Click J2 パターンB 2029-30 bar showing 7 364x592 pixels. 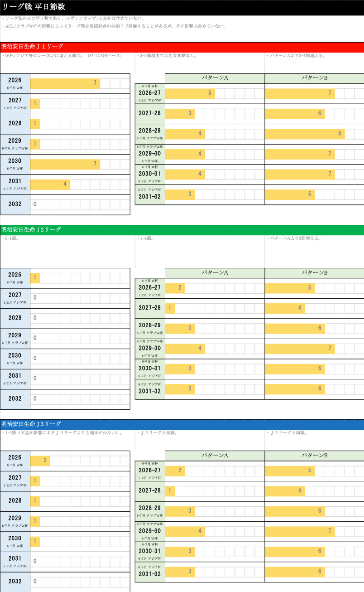tap(300, 349)
